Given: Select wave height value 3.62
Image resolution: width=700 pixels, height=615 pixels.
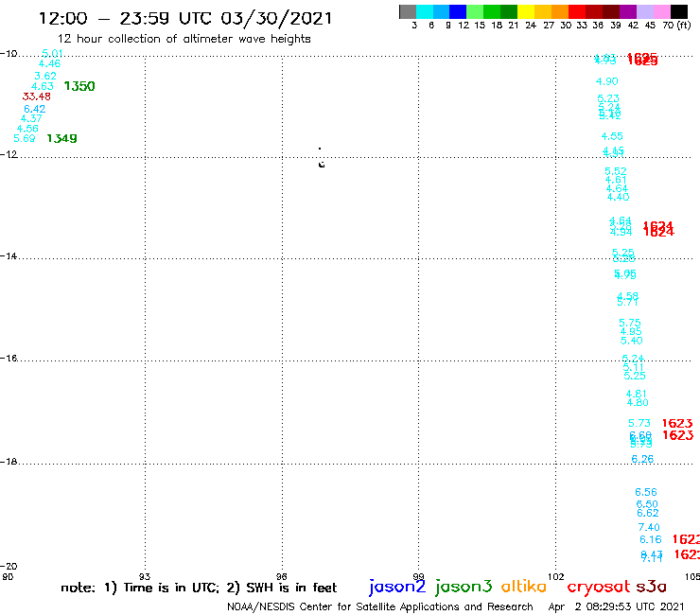Looking at the screenshot, I should click(x=45, y=76).
